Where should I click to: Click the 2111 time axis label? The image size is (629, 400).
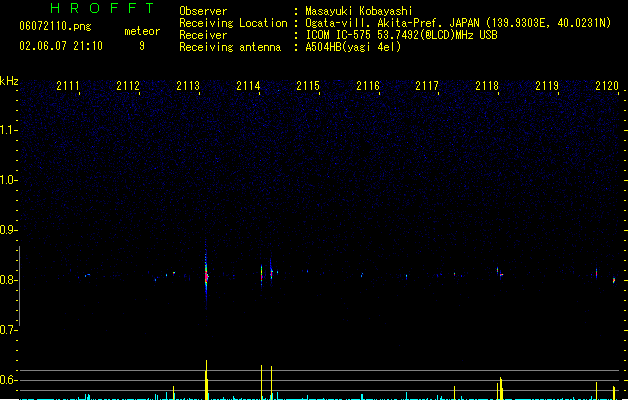pos(68,86)
